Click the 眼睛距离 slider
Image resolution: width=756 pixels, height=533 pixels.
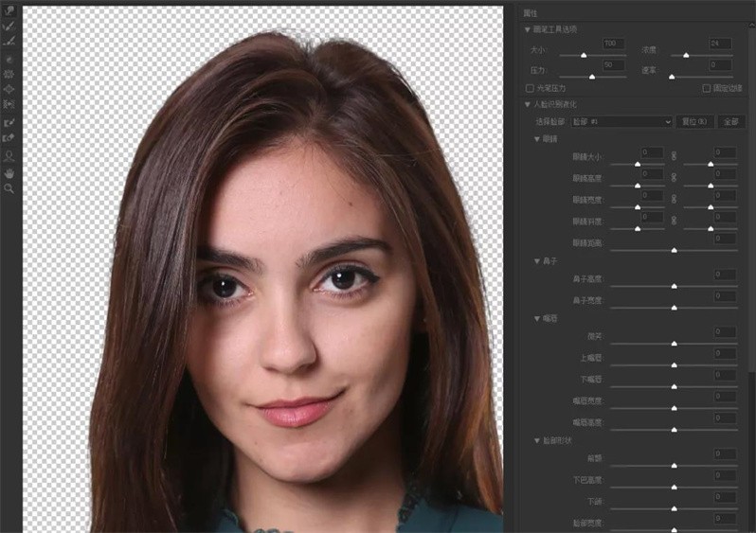point(674,251)
